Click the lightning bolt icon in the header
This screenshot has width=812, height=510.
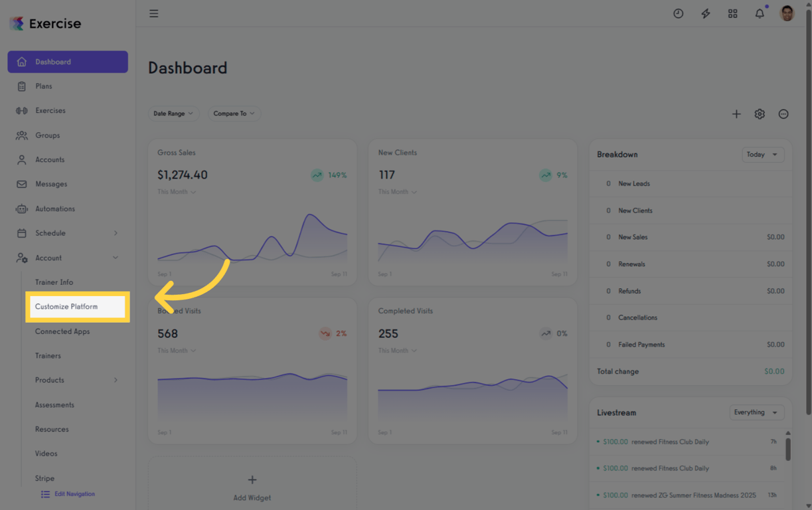(705, 13)
